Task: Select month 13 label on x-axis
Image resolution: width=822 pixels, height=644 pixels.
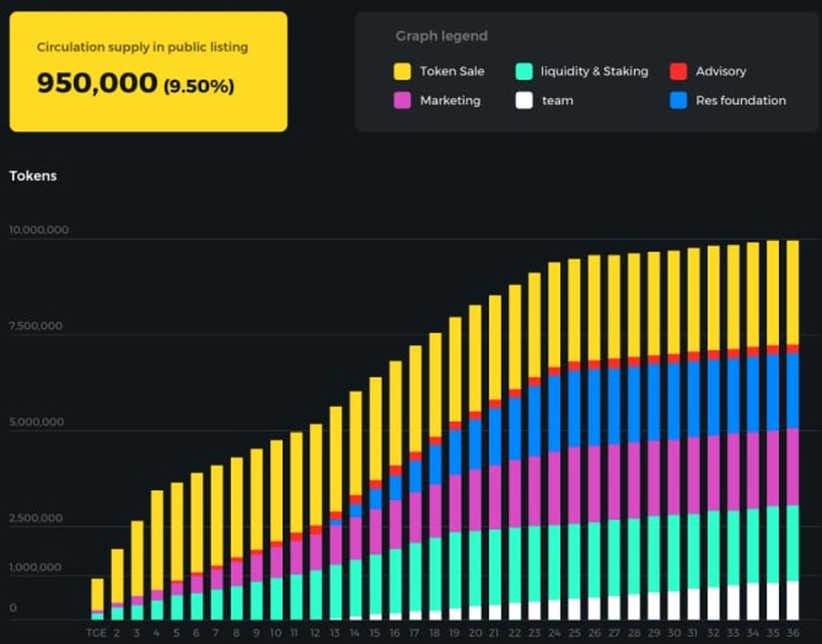Action: tap(335, 632)
